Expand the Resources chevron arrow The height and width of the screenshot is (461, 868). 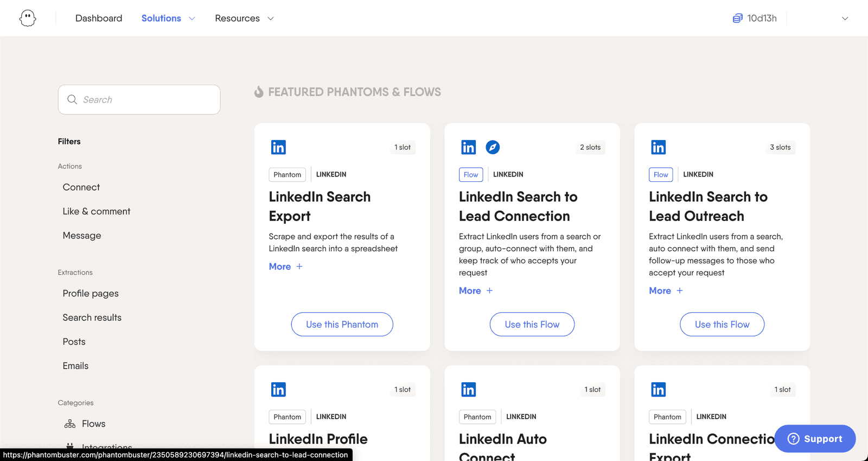click(x=271, y=18)
